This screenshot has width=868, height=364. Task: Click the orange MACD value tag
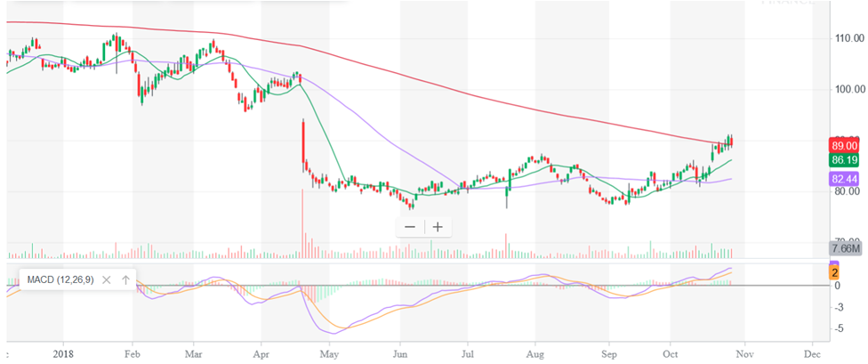pyautogui.click(x=836, y=273)
